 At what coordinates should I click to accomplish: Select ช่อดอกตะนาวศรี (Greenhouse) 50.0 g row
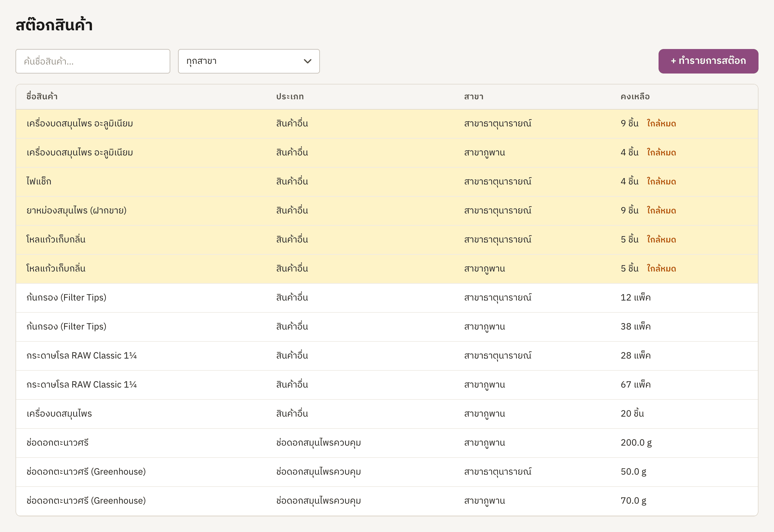(x=387, y=472)
